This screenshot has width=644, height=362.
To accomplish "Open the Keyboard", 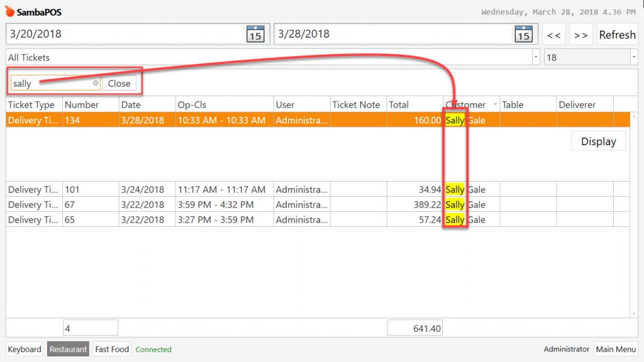I will pos(25,349).
